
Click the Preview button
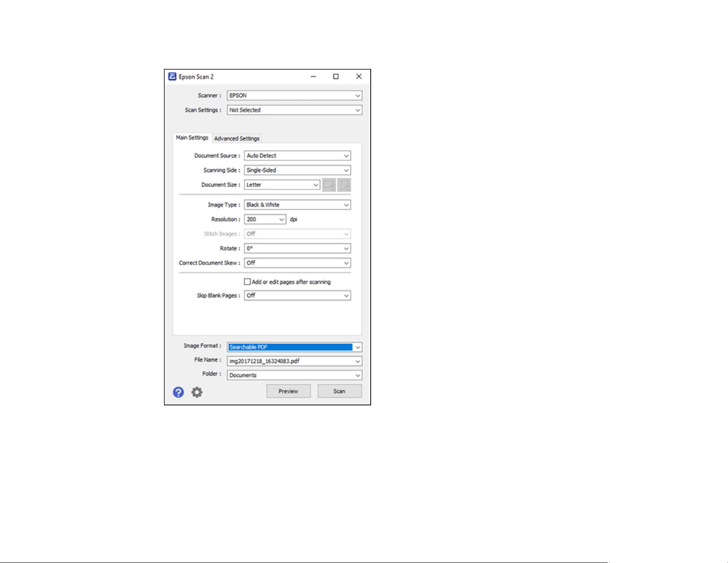288,391
